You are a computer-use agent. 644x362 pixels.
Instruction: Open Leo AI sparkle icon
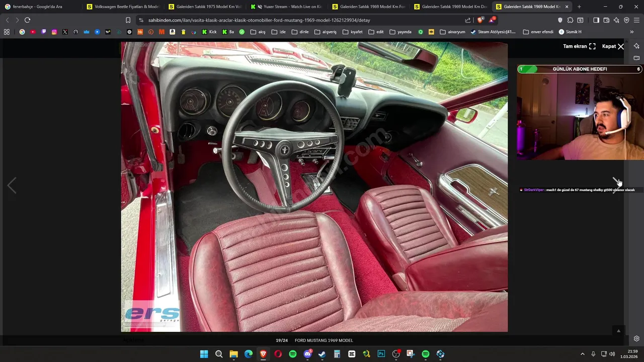tap(616, 20)
